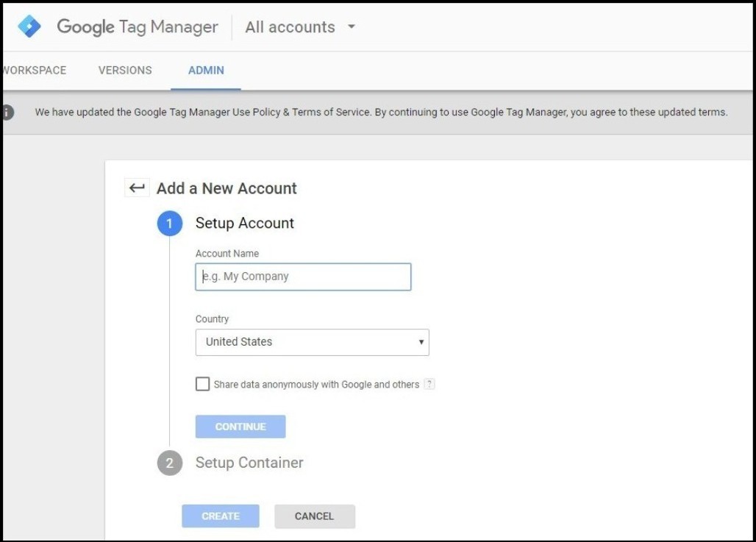Open the All accounts dropdown
756x542 pixels.
tap(300, 27)
